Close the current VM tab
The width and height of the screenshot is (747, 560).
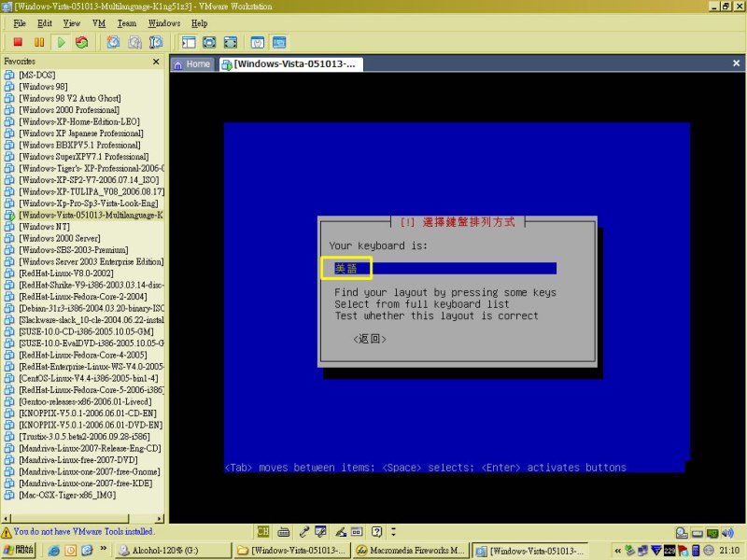736,63
